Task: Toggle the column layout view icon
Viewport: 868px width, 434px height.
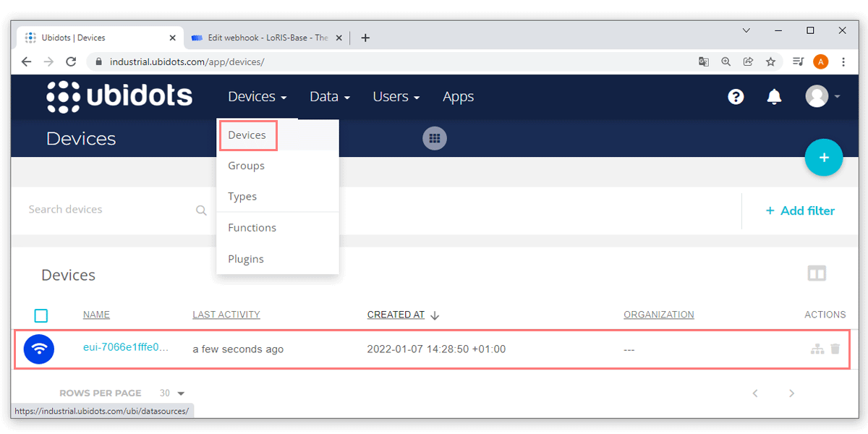Action: click(x=817, y=273)
